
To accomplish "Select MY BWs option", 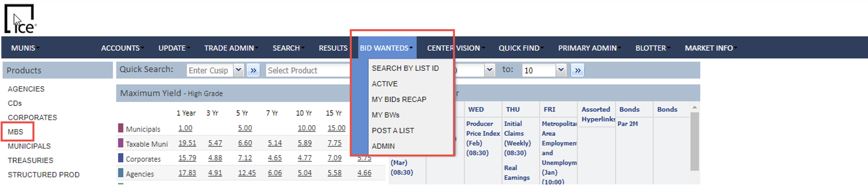I will [385, 115].
